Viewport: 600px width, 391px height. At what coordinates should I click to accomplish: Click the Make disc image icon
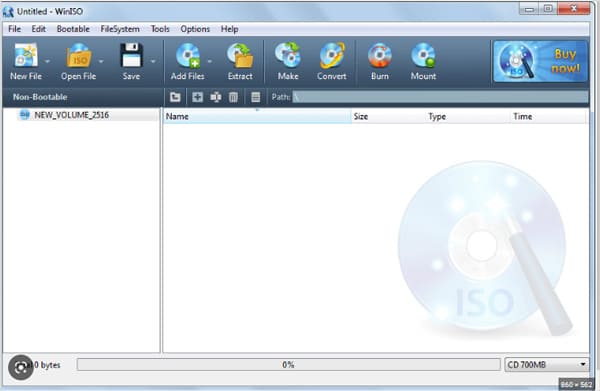[x=288, y=56]
